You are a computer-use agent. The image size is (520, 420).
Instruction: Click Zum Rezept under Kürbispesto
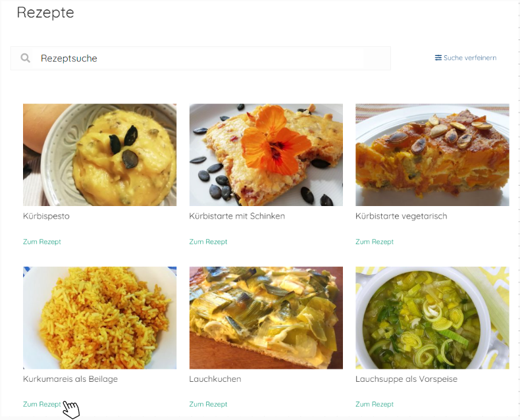tap(42, 242)
